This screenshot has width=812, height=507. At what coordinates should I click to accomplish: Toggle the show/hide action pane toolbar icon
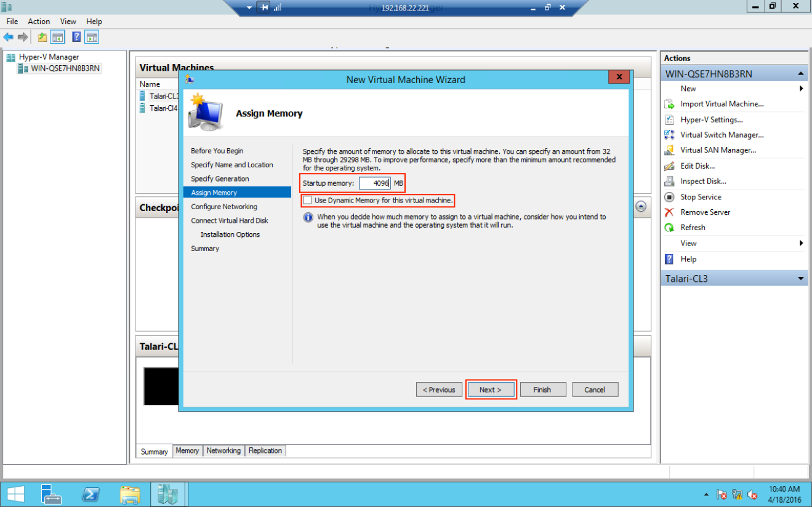(x=92, y=38)
